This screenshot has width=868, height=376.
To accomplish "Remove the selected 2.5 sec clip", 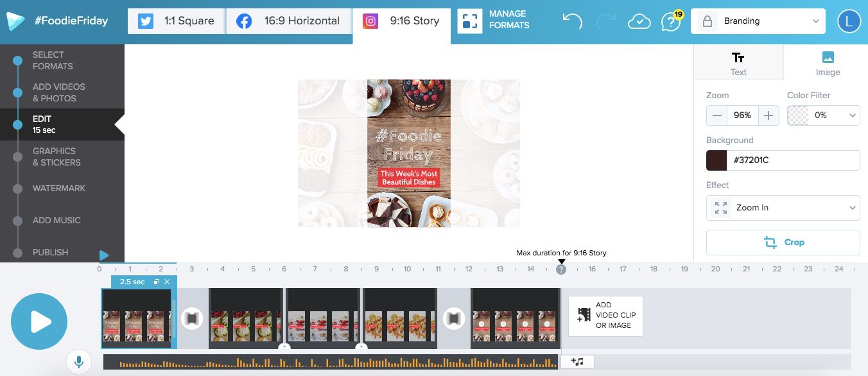I will pyautogui.click(x=167, y=282).
